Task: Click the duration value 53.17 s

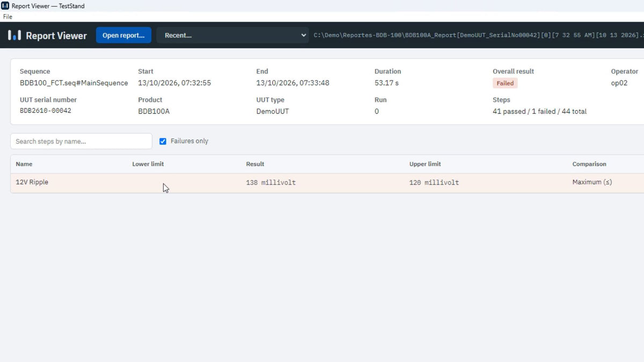Action: click(386, 83)
